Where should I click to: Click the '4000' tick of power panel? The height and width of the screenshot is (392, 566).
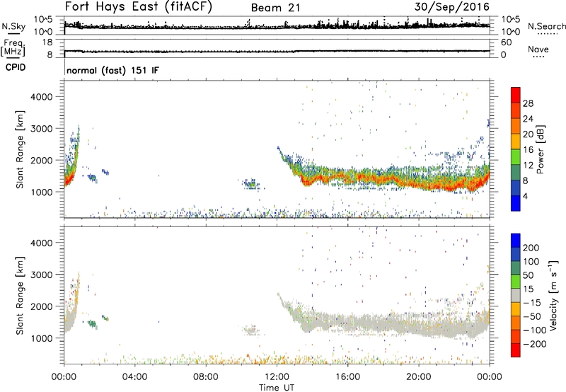[x=41, y=97]
